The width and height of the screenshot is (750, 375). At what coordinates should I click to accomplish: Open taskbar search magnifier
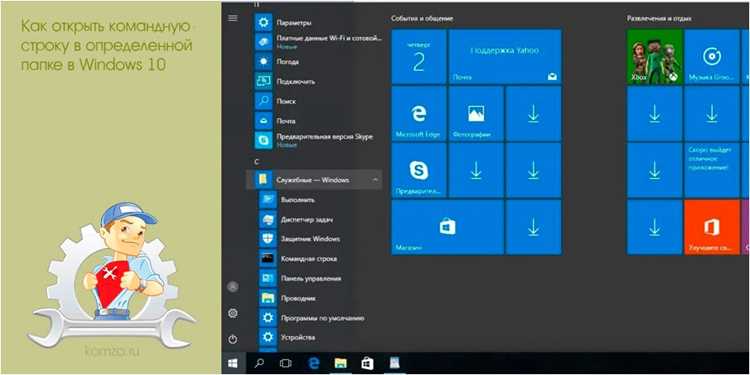259,364
